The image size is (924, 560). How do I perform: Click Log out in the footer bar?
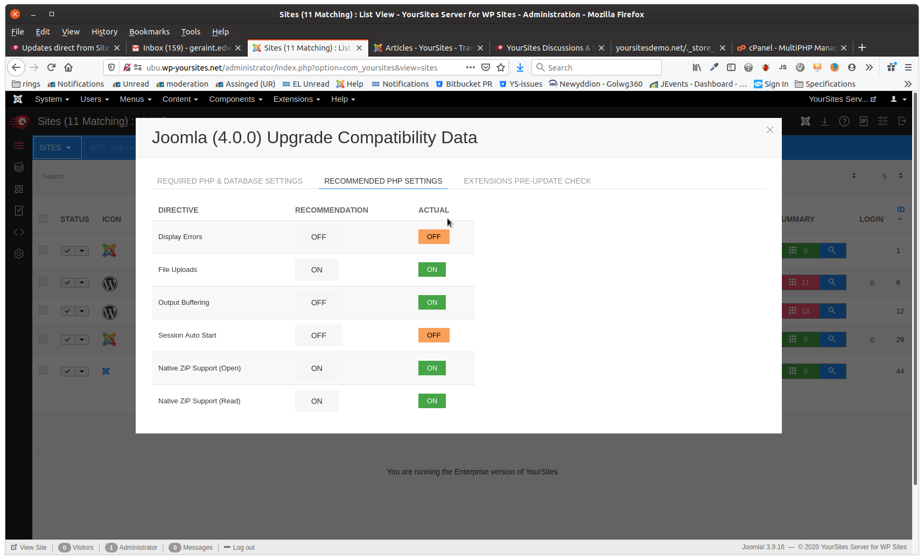(239, 548)
